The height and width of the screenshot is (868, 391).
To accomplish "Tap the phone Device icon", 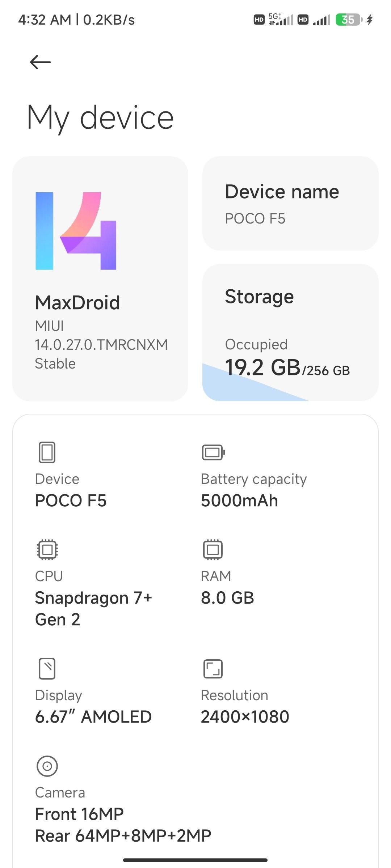I will tap(47, 452).
